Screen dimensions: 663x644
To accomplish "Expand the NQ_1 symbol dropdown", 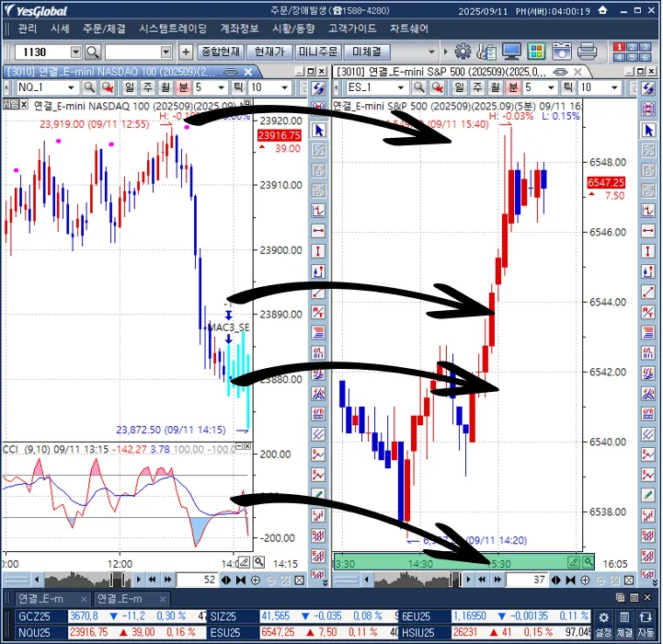I will tap(71, 87).
